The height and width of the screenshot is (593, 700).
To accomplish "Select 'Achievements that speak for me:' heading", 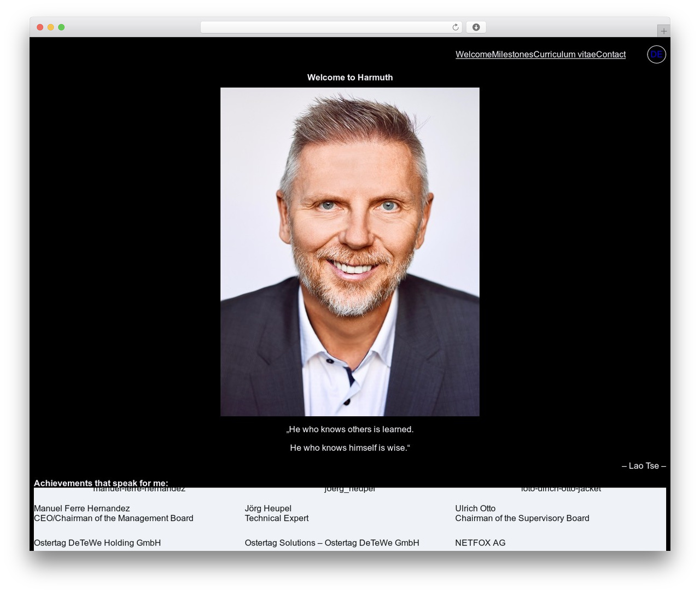I will pos(101,483).
